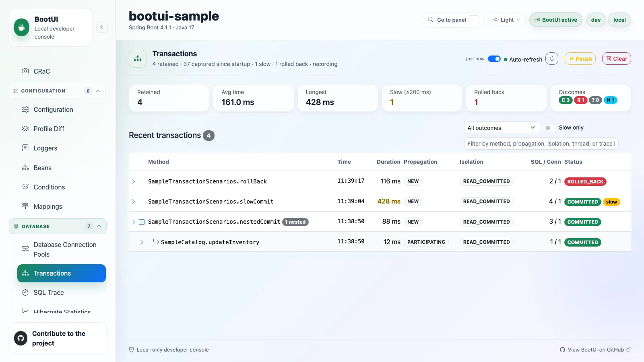Clear the retained transactions
Screen dimensions: 644x362
[617, 59]
